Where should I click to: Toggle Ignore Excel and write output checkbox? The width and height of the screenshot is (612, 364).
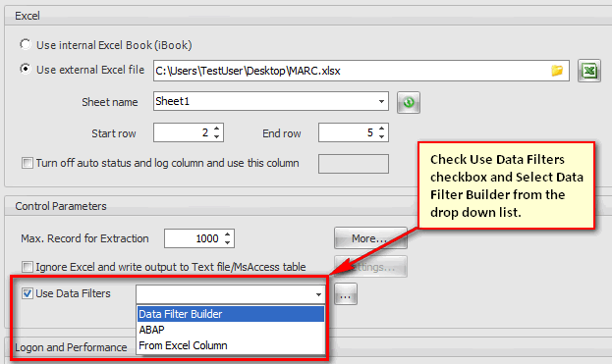pyautogui.click(x=28, y=267)
